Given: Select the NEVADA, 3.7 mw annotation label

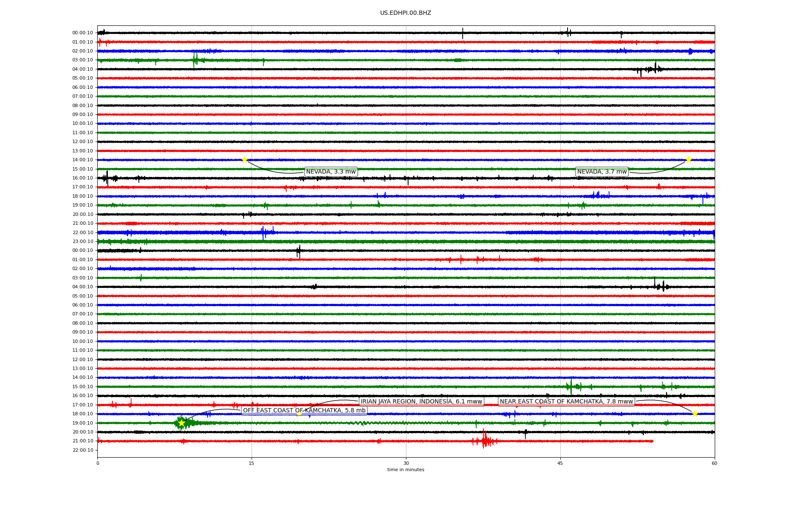Looking at the screenshot, I should click(x=602, y=171).
